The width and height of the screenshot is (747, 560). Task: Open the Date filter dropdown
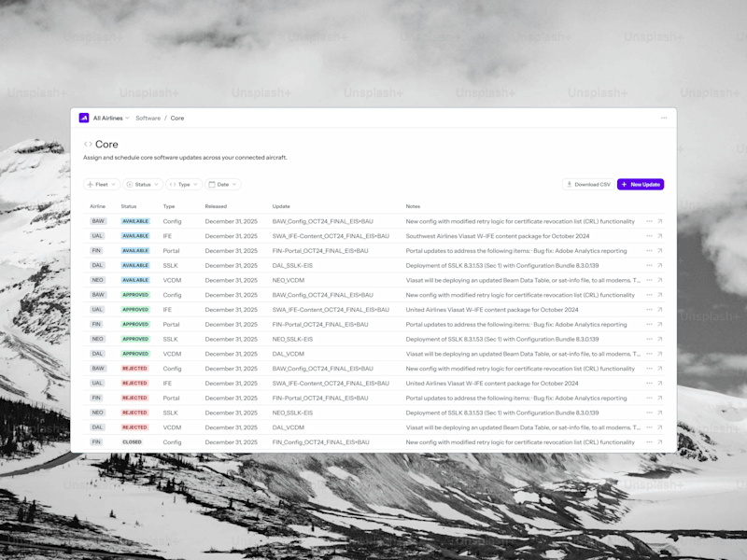click(223, 184)
